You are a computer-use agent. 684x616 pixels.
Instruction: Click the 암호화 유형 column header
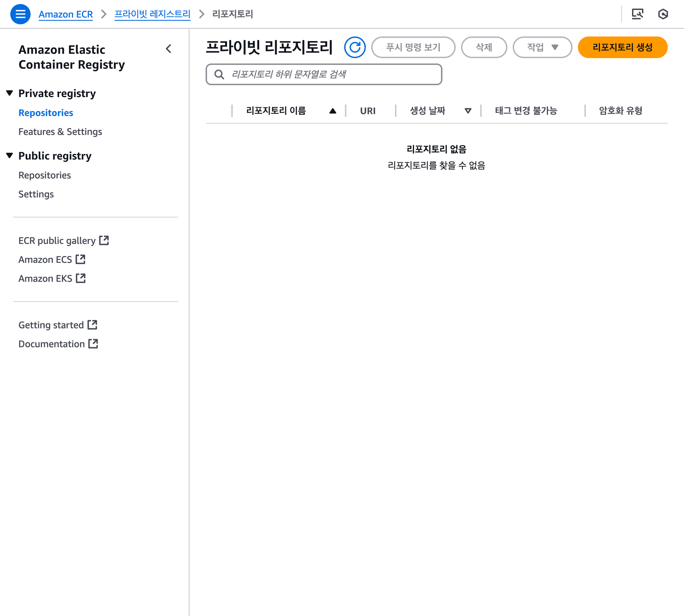620,111
